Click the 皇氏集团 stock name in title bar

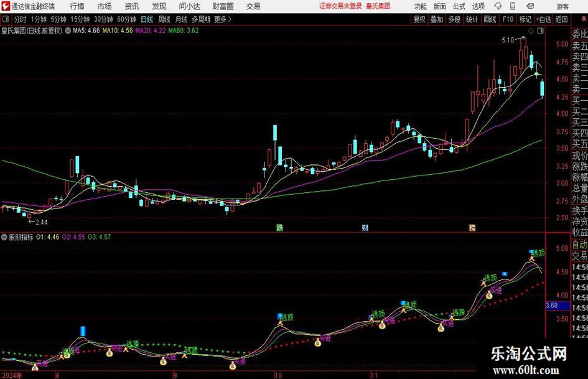(378, 6)
